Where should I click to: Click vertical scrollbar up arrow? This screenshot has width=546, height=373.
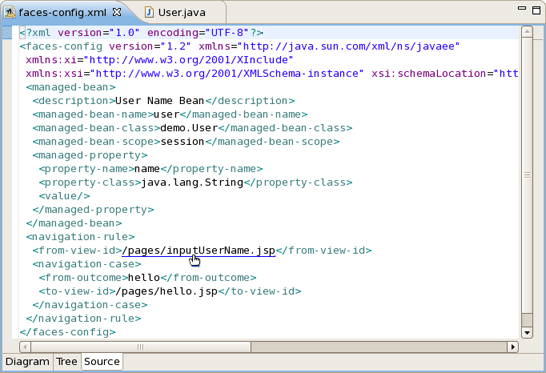coord(527,32)
